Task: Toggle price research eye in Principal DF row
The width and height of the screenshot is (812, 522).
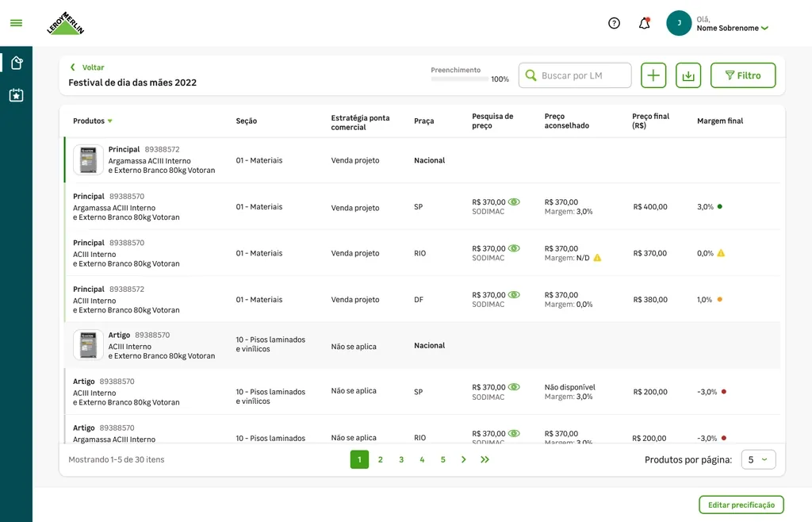Action: pyautogui.click(x=514, y=294)
